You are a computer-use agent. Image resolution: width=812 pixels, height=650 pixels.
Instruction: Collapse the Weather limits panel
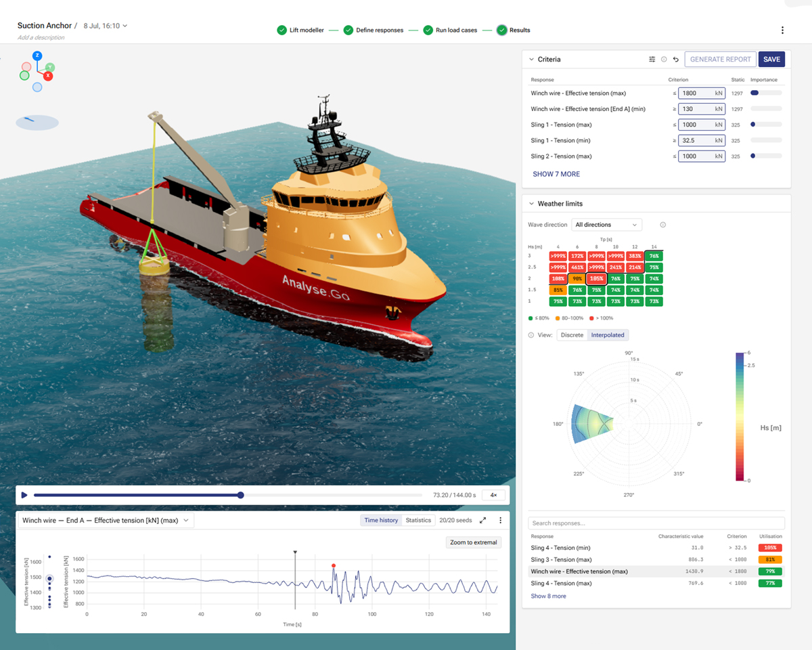tap(531, 204)
